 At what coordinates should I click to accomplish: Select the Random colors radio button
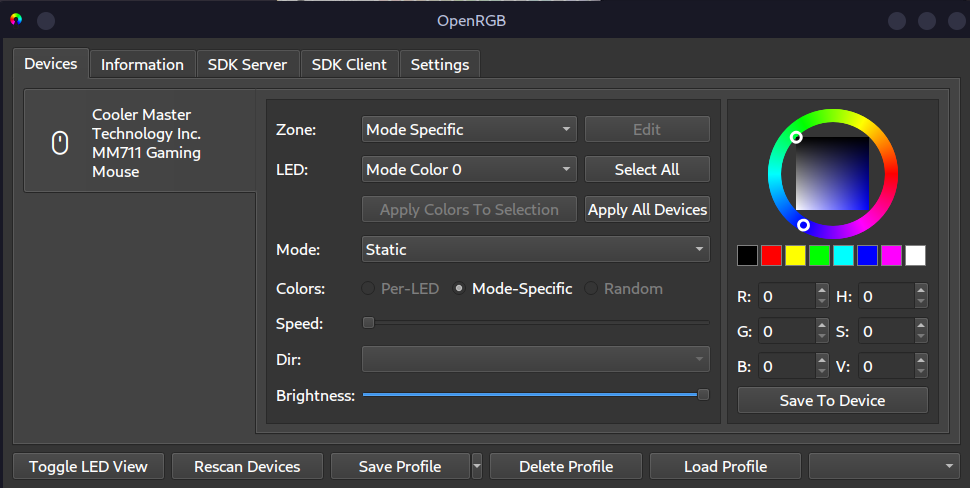pos(591,289)
